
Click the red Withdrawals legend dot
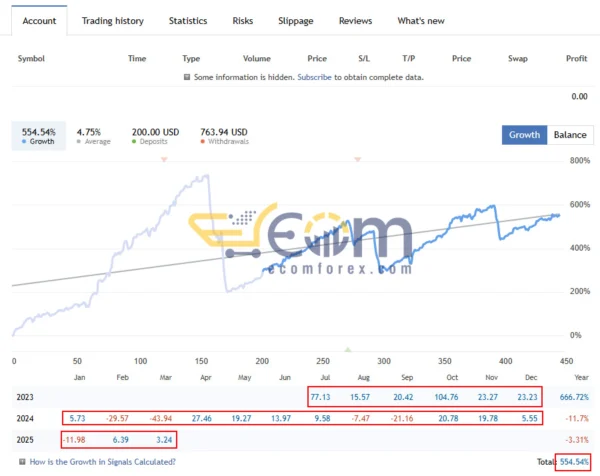[x=205, y=142]
